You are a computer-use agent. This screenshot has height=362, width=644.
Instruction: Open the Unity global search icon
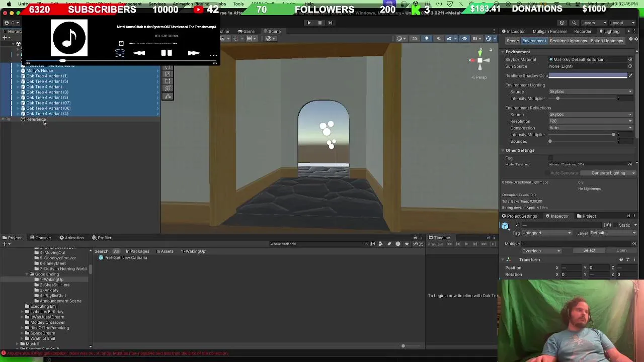click(573, 23)
